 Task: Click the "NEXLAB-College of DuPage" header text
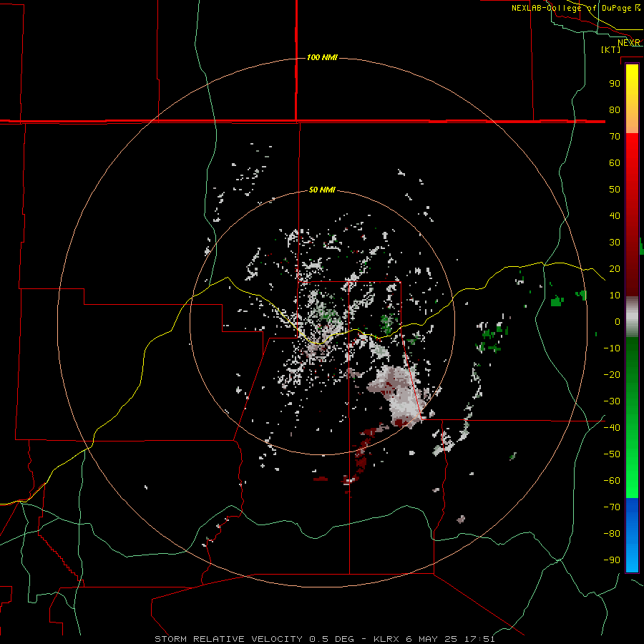[x=571, y=8]
